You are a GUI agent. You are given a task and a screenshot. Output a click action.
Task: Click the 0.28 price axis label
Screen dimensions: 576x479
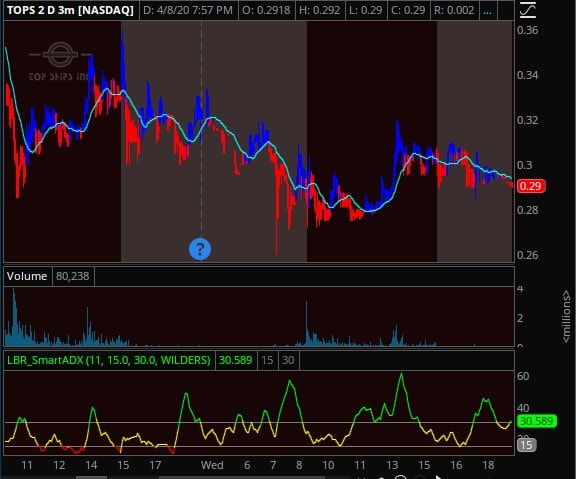point(528,210)
